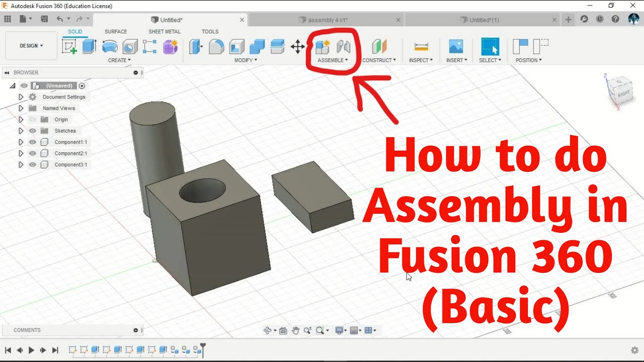The height and width of the screenshot is (362, 644).
Task: Select the Shell tool
Action: click(236, 47)
